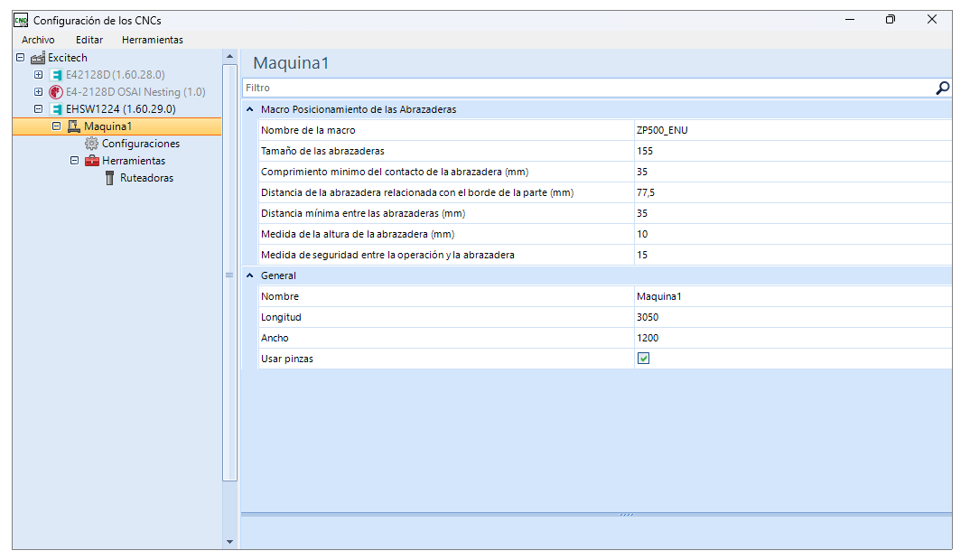Edit the Ancho value 1200

(x=792, y=339)
